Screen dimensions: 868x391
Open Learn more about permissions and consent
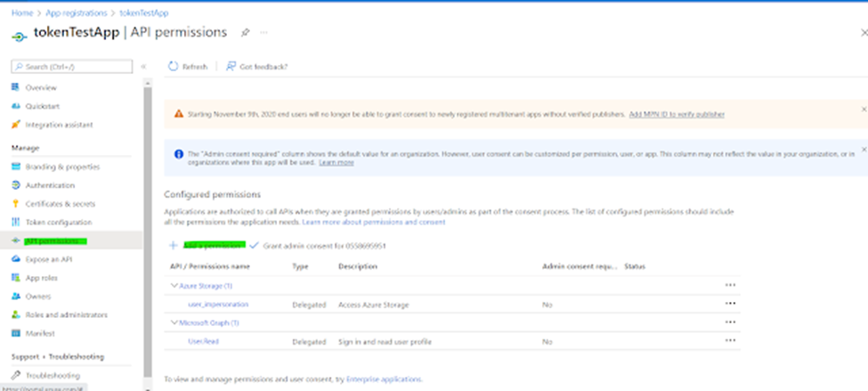[374, 222]
